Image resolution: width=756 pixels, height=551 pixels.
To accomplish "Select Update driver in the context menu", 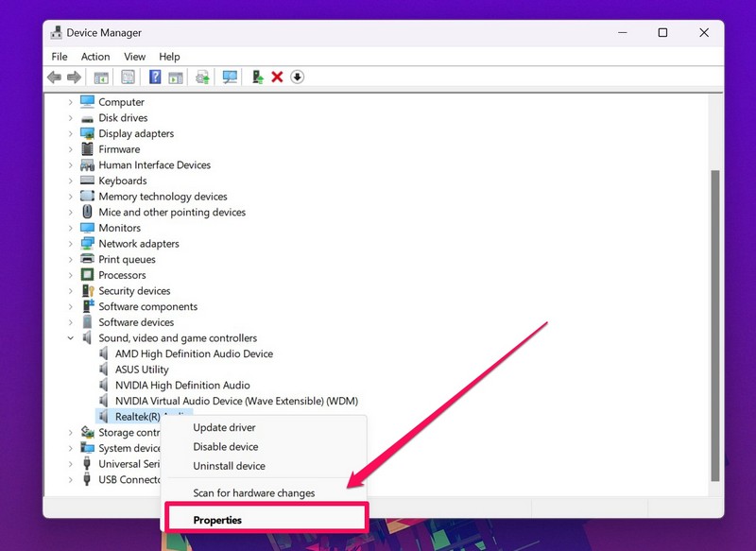I will coord(224,428).
